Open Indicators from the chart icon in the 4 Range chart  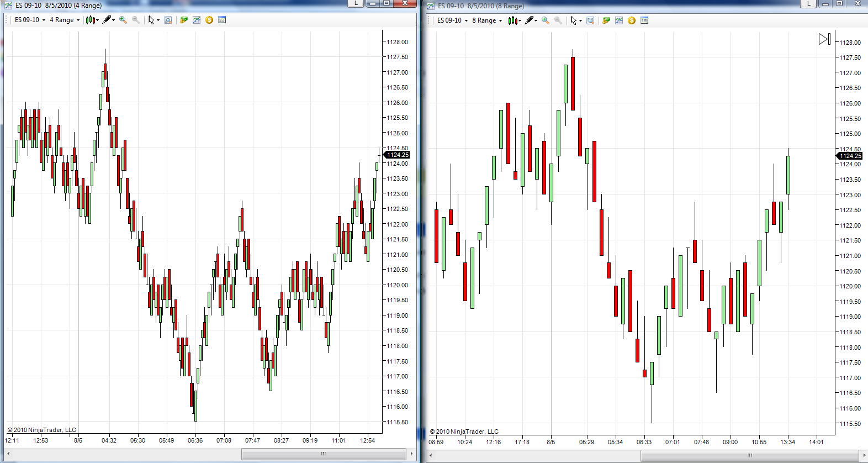[197, 20]
